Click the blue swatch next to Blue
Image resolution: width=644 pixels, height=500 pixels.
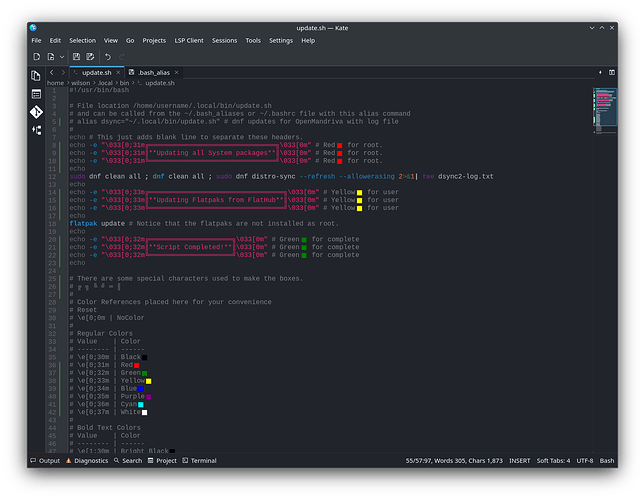pyautogui.click(x=140, y=389)
